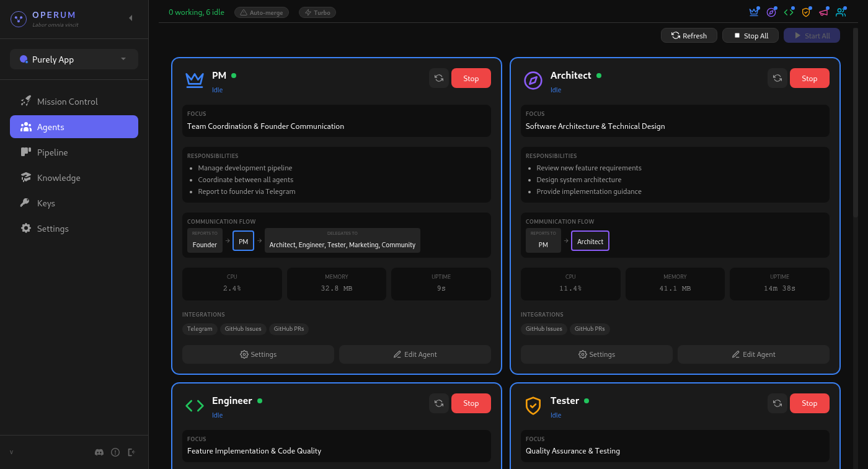
Task: Click the Refresh button above the agent cards
Action: click(689, 35)
